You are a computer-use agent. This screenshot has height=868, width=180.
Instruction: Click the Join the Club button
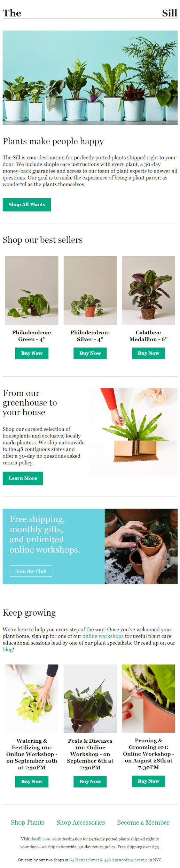click(x=31, y=571)
